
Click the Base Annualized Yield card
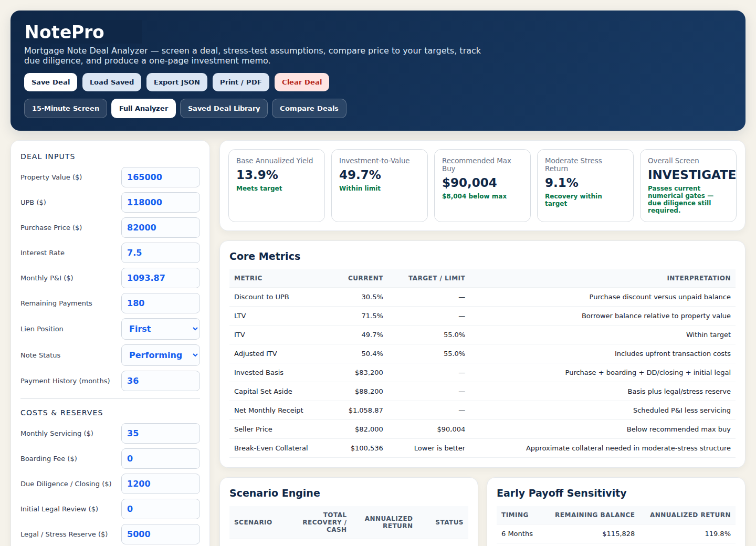277,186
